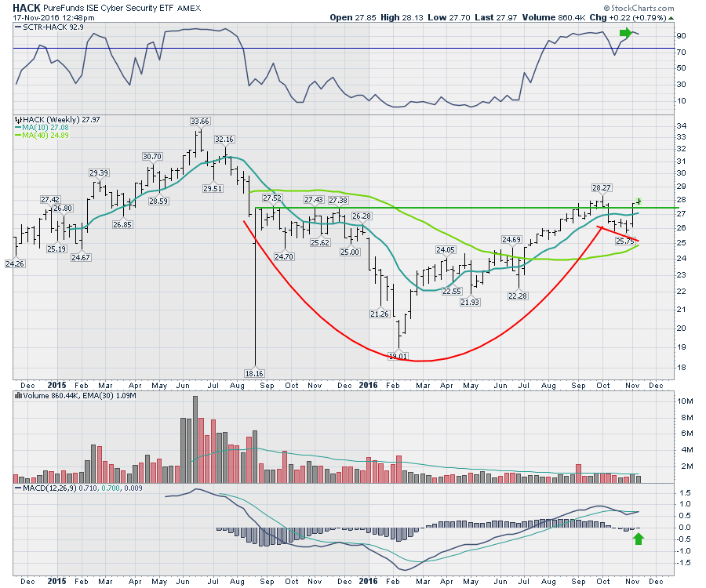Click the tallest June 2015 volume bar
Viewport: 706px width, 588px height.
tap(195, 440)
